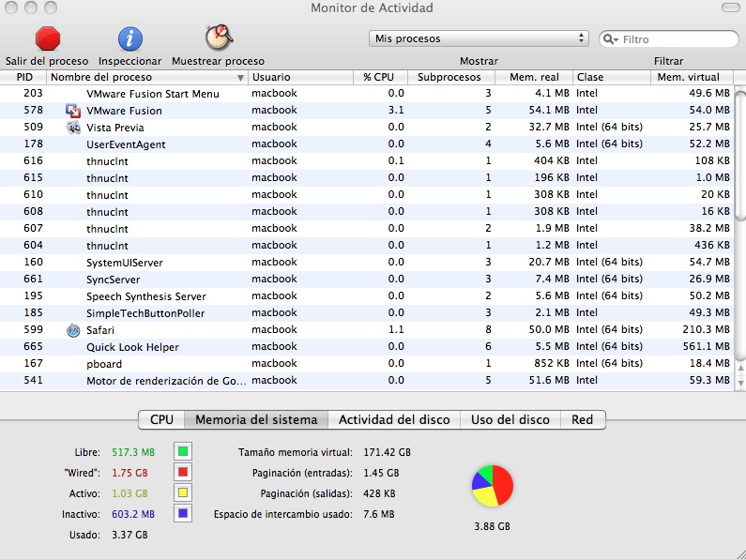Image resolution: width=746 pixels, height=560 pixels.
Task: Select Motor de renderización de Go... row
Action: (366, 381)
